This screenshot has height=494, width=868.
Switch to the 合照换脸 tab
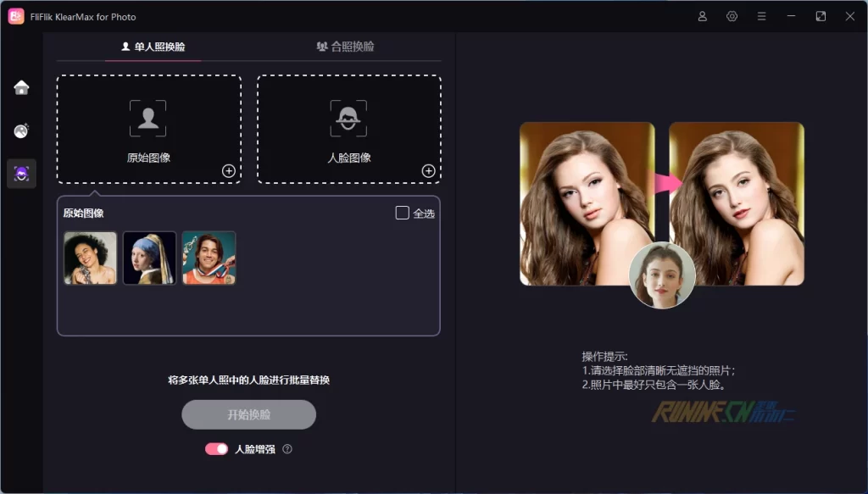click(x=345, y=47)
